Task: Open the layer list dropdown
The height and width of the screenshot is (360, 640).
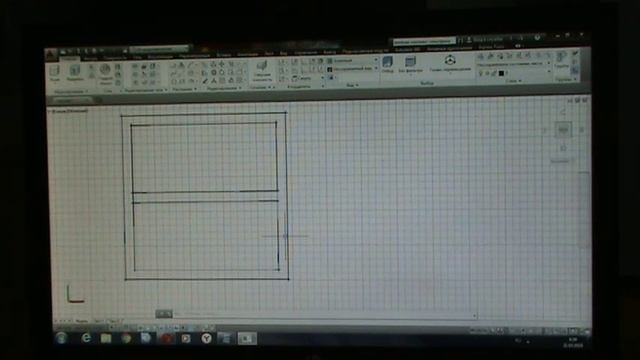Action: click(549, 72)
